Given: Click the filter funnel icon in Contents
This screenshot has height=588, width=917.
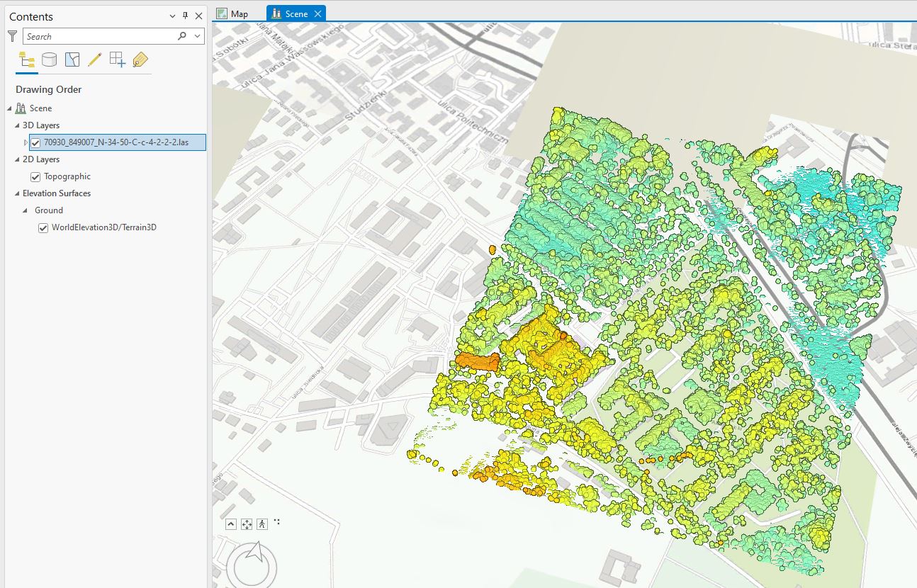Looking at the screenshot, I should click(x=12, y=35).
